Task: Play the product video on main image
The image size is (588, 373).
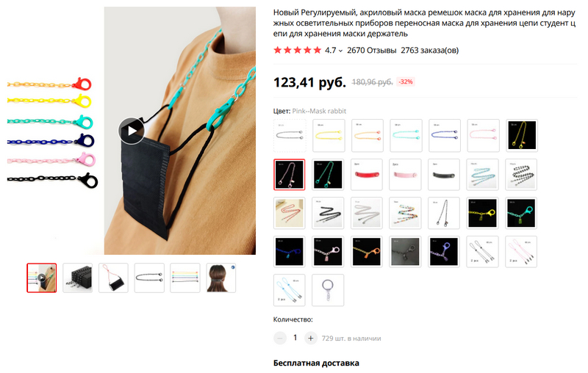Action: tap(132, 131)
